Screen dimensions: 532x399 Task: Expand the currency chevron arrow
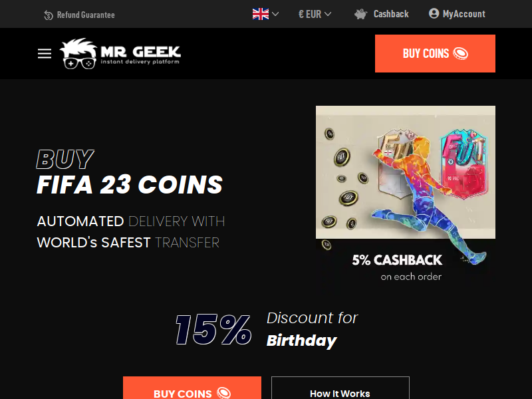click(328, 14)
